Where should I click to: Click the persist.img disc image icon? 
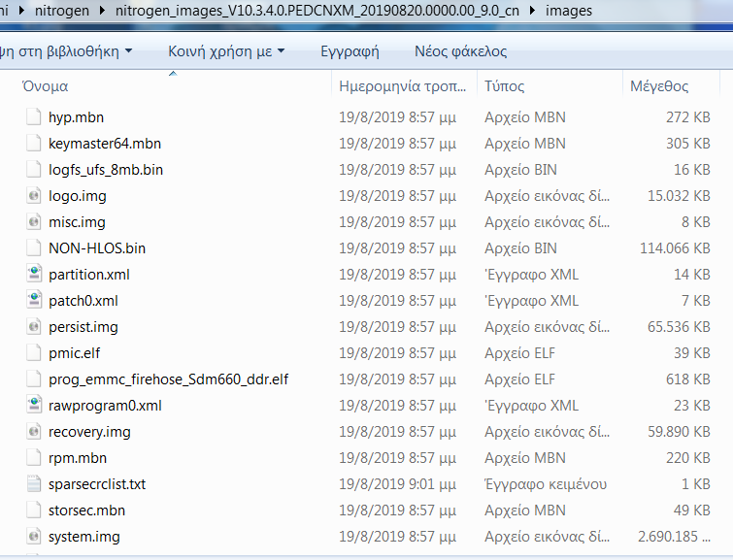[35, 327]
